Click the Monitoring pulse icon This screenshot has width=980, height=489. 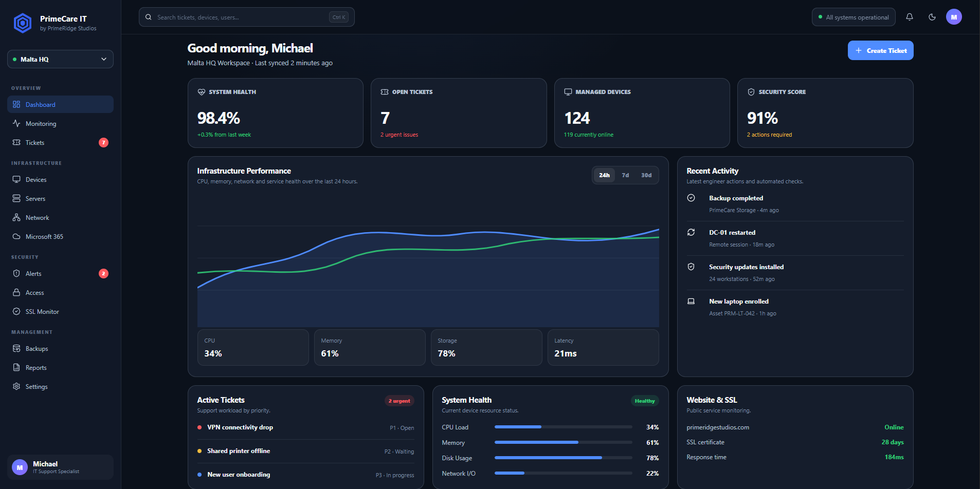click(x=16, y=123)
